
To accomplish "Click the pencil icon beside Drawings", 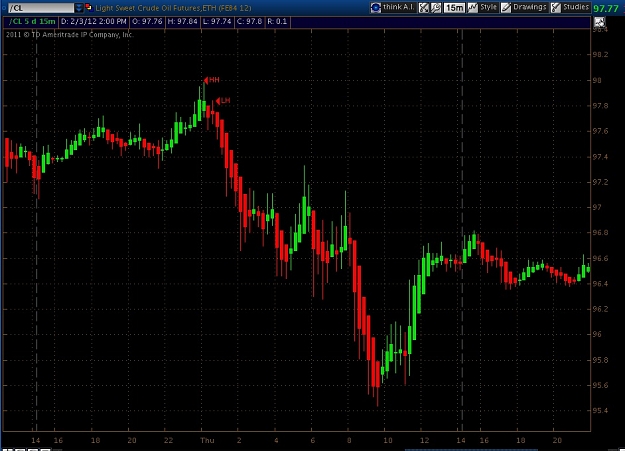I will pyautogui.click(x=506, y=8).
